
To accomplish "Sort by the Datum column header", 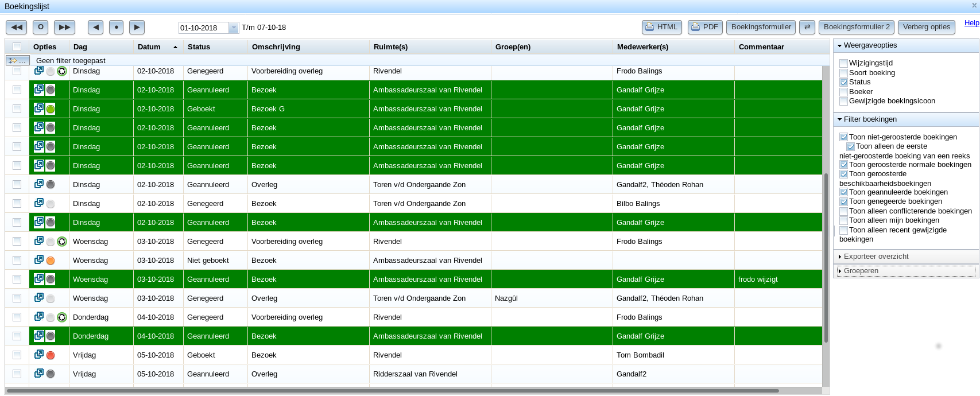I will 158,47.
